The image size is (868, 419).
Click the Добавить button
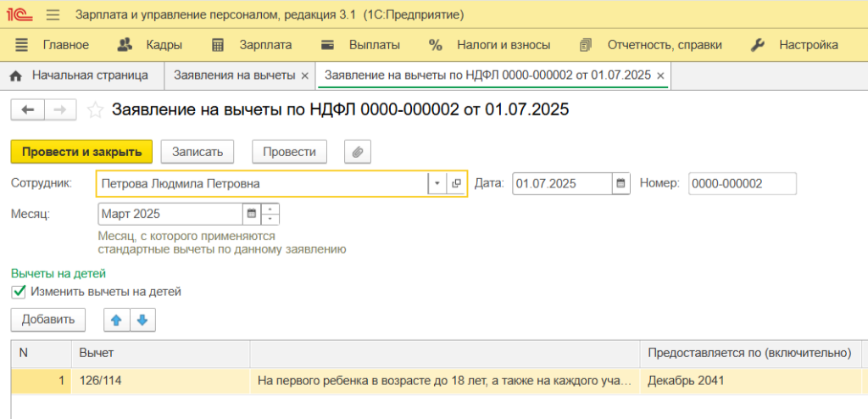[47, 320]
